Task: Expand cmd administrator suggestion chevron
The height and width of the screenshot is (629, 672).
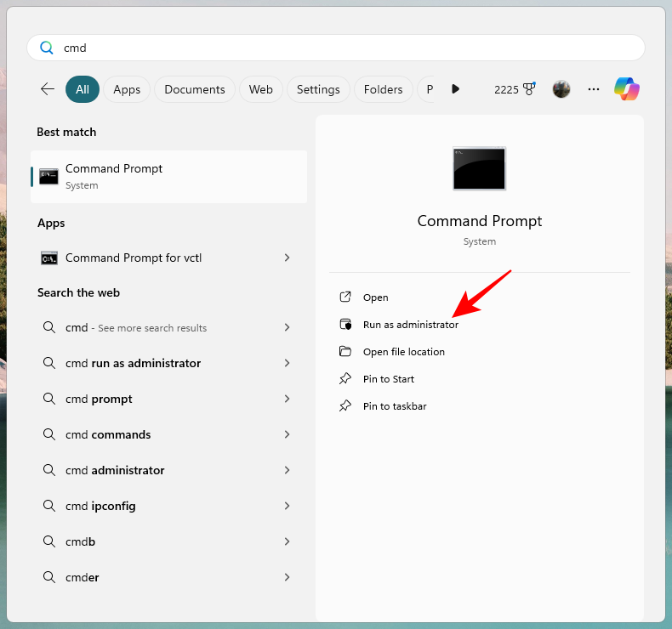Action: [288, 470]
